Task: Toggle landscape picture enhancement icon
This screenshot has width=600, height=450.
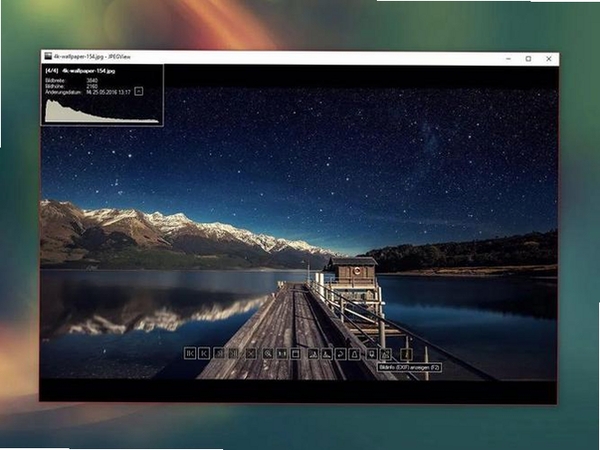Action: coord(386,354)
